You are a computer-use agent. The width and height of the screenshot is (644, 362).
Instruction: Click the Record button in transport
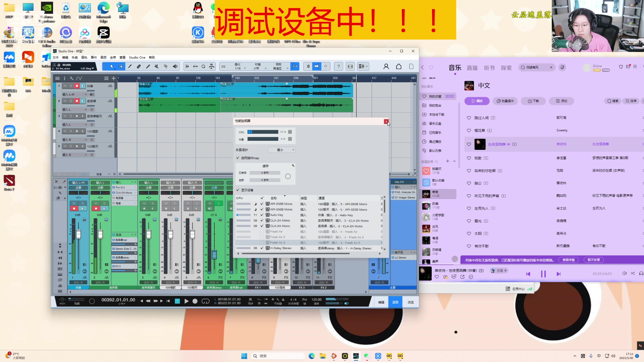tap(195, 301)
